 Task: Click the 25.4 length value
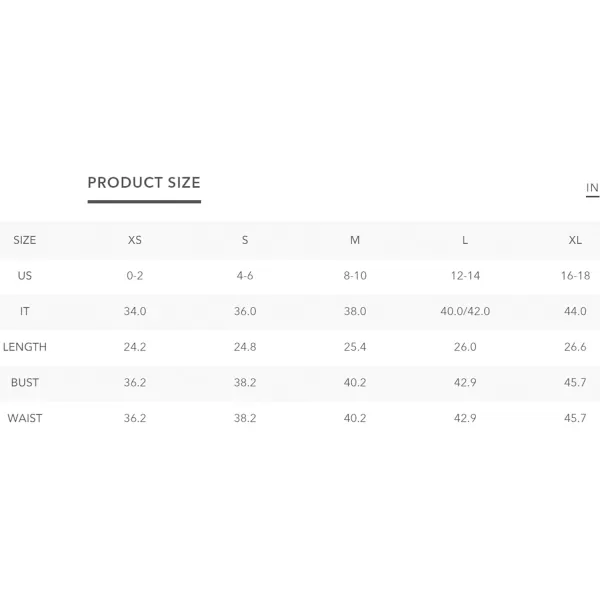pos(355,347)
